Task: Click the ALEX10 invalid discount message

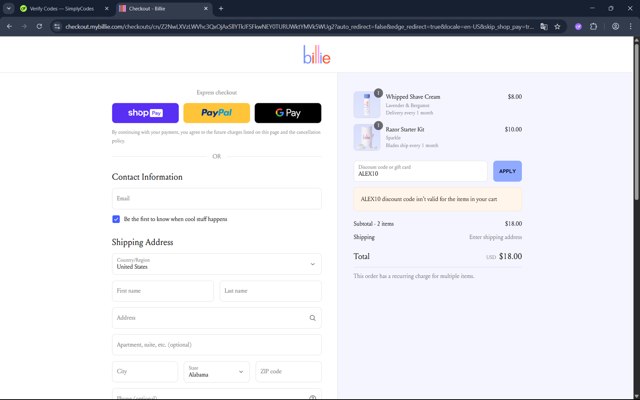Action: point(438,199)
